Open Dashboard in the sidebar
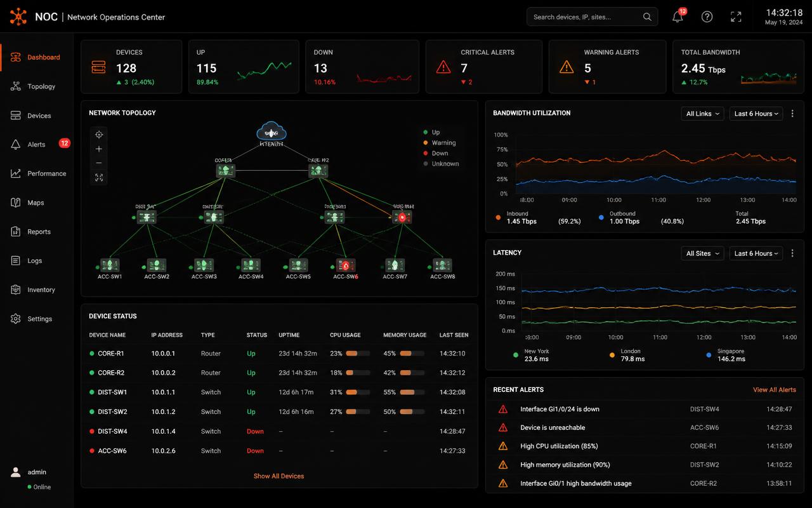The height and width of the screenshot is (508, 812). pyautogui.click(x=37, y=57)
